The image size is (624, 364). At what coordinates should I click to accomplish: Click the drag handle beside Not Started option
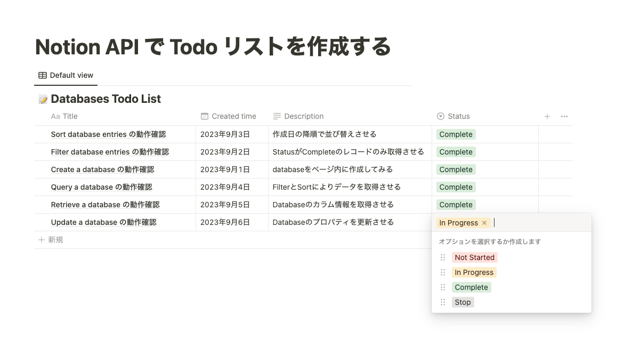(442, 257)
